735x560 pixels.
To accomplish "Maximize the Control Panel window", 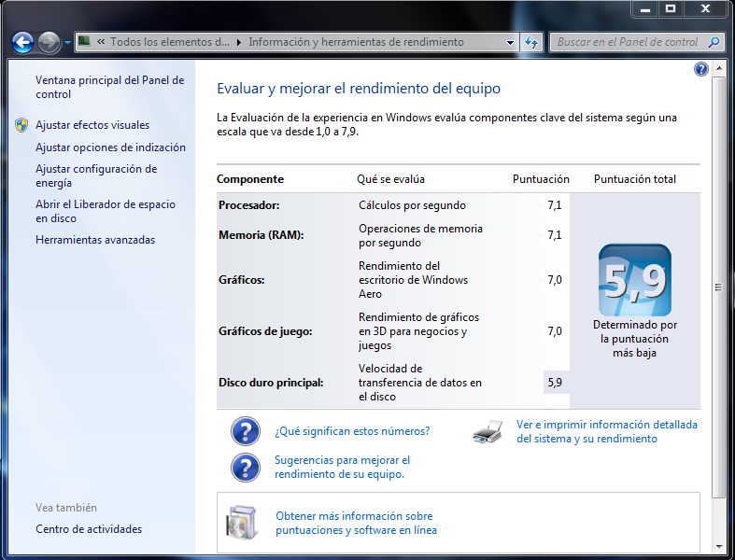I will tap(671, 9).
